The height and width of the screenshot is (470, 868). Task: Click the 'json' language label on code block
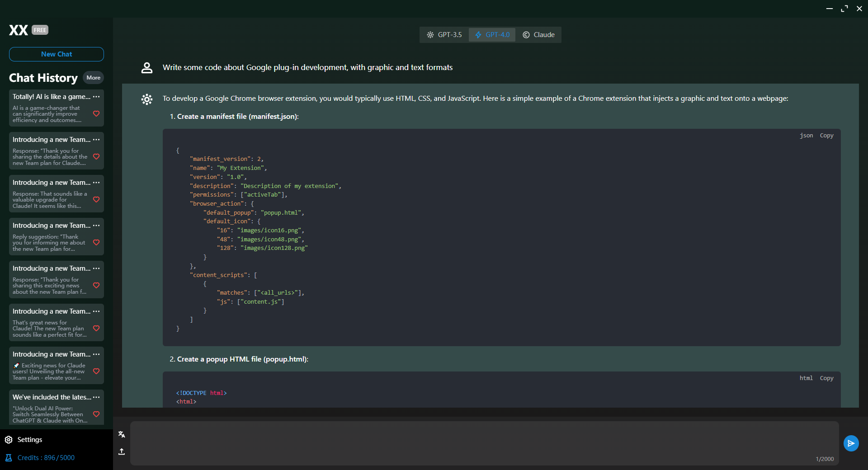coord(806,136)
